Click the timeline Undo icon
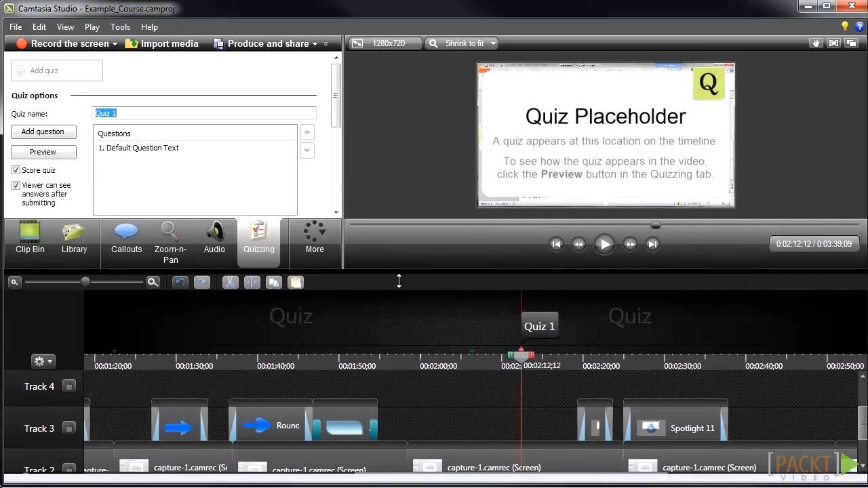 click(x=180, y=282)
